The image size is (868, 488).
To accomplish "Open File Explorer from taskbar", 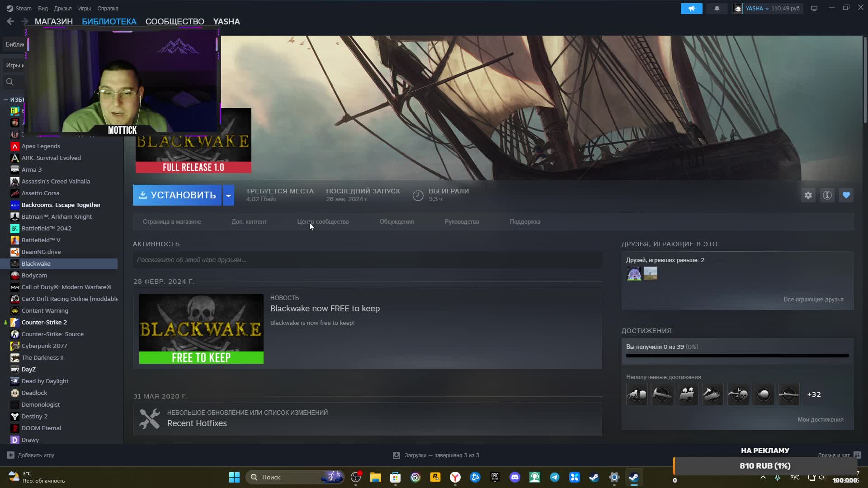I will [375, 477].
